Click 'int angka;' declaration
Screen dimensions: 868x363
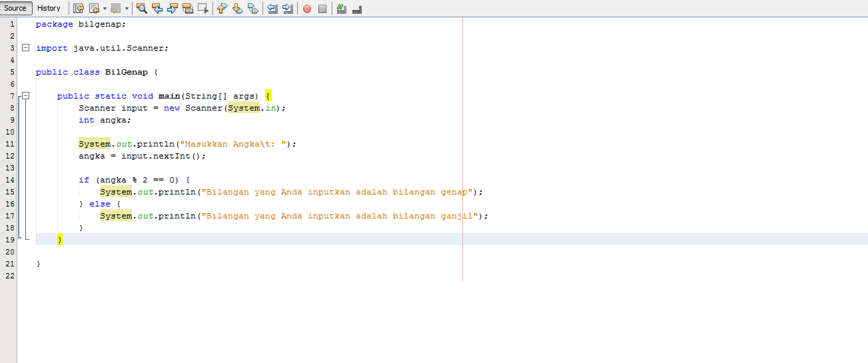[x=105, y=120]
